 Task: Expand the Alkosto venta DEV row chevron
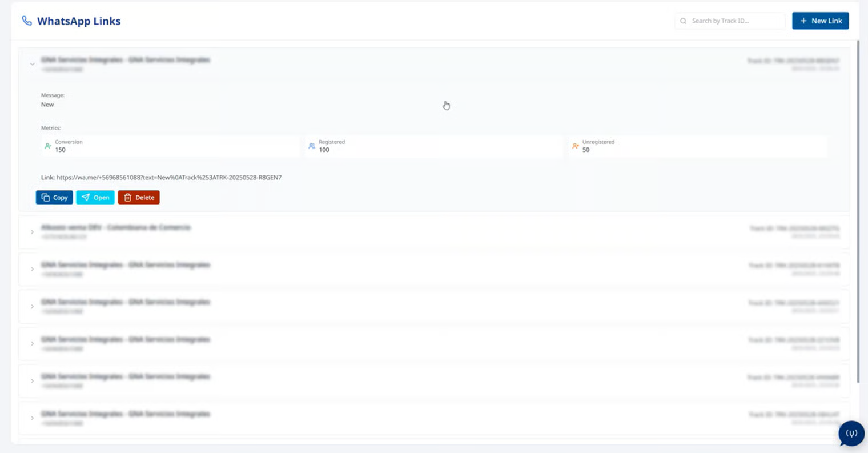tap(33, 232)
